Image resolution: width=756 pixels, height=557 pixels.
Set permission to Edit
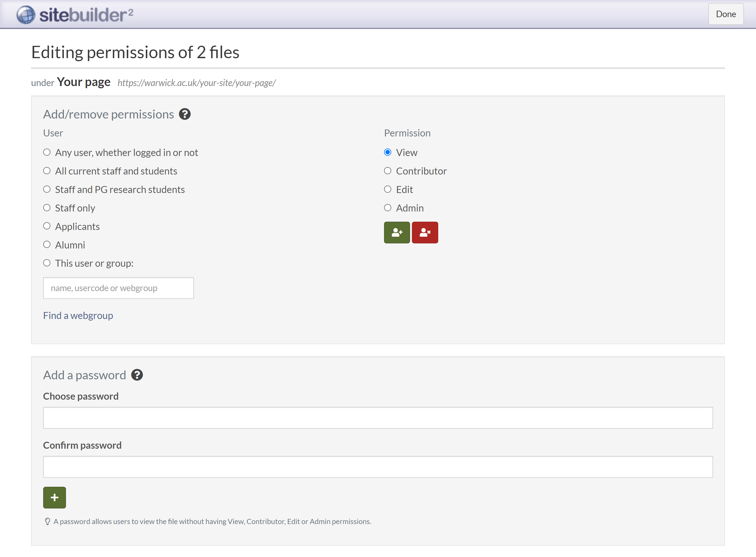click(388, 190)
